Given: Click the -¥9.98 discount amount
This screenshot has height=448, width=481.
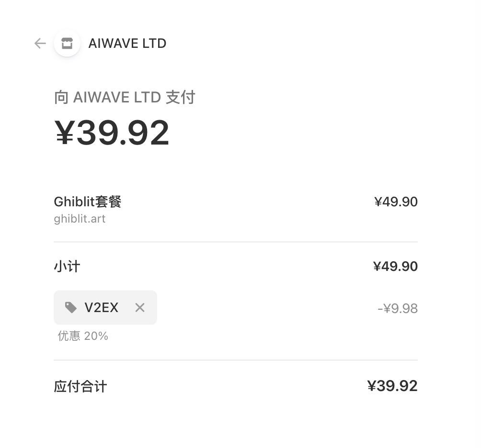Looking at the screenshot, I should click(x=398, y=309).
